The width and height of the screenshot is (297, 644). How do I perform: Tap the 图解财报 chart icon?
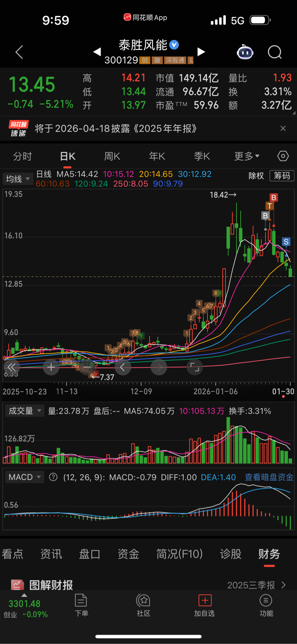(17, 584)
